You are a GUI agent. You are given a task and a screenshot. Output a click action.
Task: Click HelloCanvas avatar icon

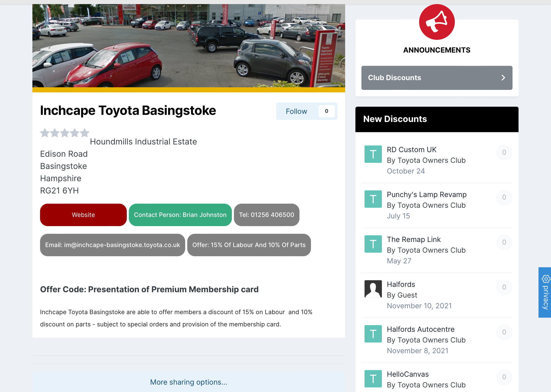pos(373,379)
